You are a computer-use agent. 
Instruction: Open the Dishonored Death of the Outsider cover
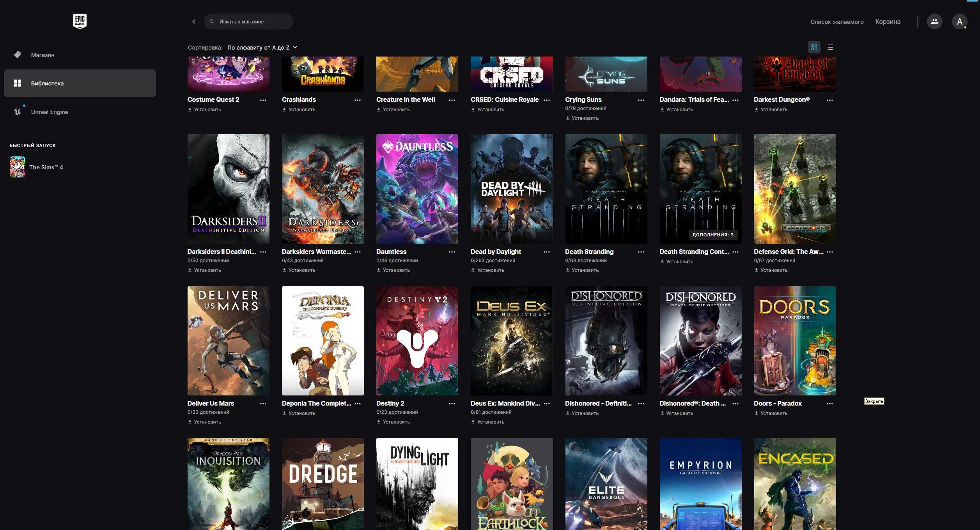click(x=700, y=341)
